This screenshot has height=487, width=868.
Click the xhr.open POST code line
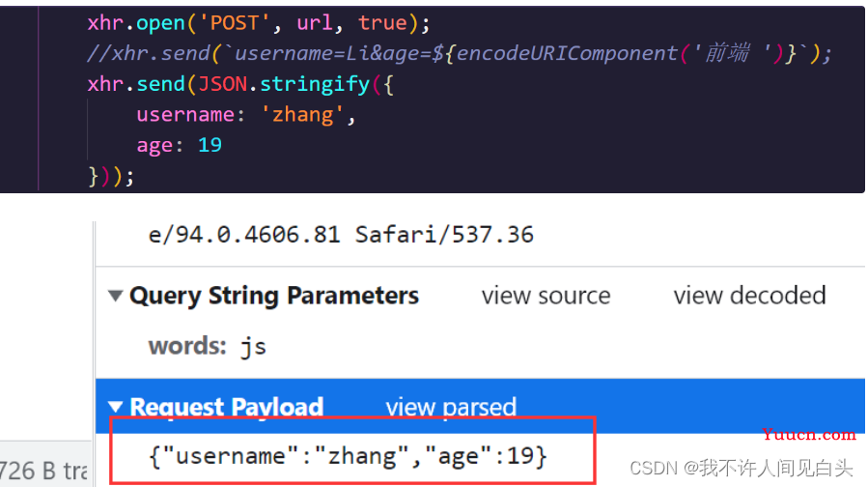258,23
